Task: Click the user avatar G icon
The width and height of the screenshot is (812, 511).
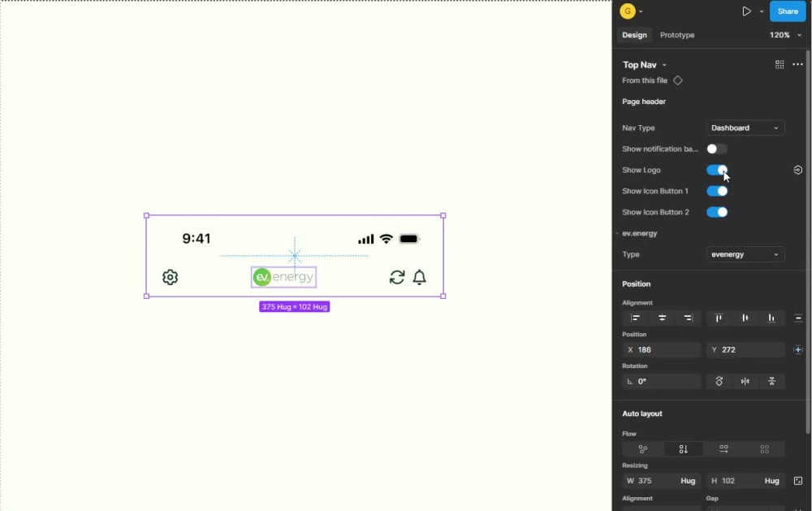Action: click(x=627, y=11)
